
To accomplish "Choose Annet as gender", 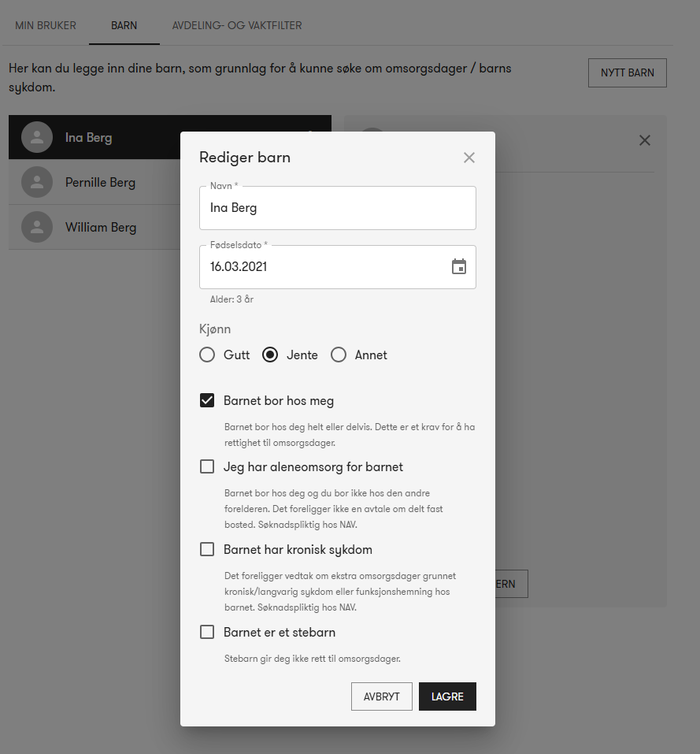I will tap(339, 355).
